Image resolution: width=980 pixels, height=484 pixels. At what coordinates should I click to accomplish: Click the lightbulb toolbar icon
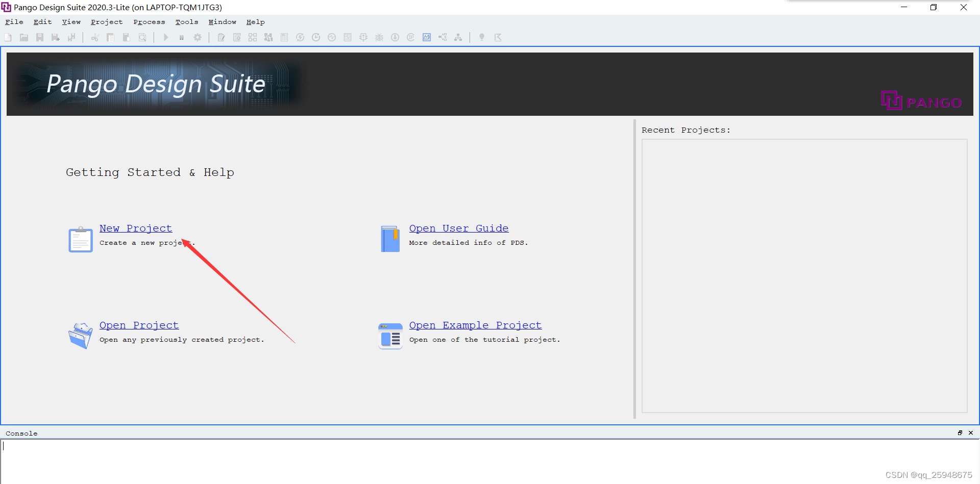pyautogui.click(x=481, y=37)
